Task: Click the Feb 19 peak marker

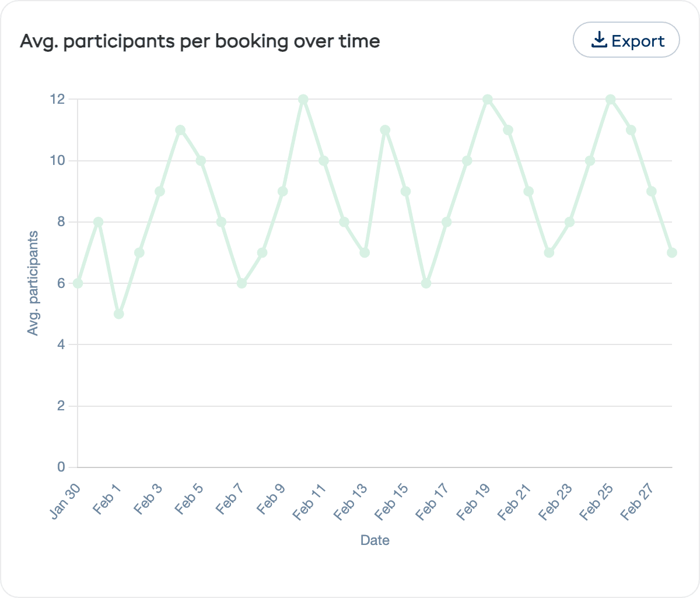Action: [x=488, y=99]
